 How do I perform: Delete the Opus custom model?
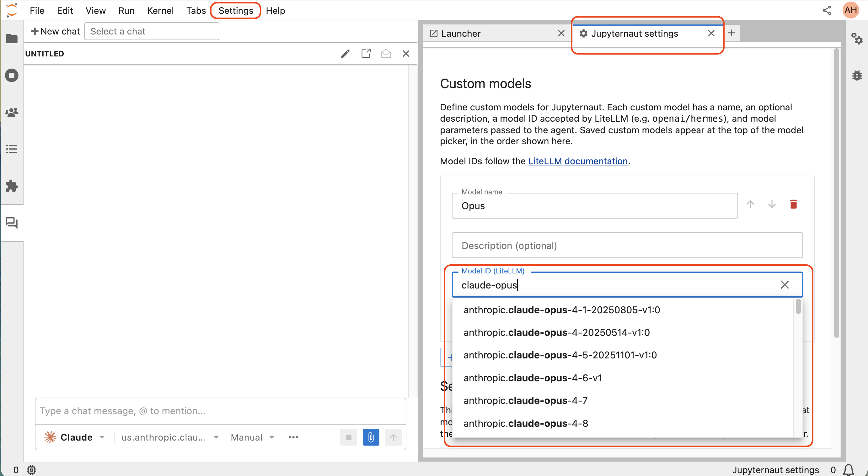793,204
